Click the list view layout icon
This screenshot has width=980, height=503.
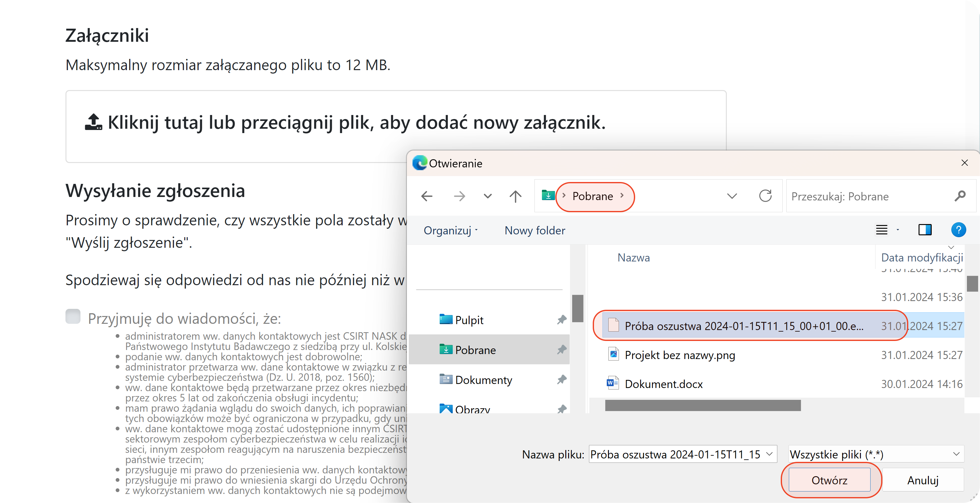click(881, 230)
